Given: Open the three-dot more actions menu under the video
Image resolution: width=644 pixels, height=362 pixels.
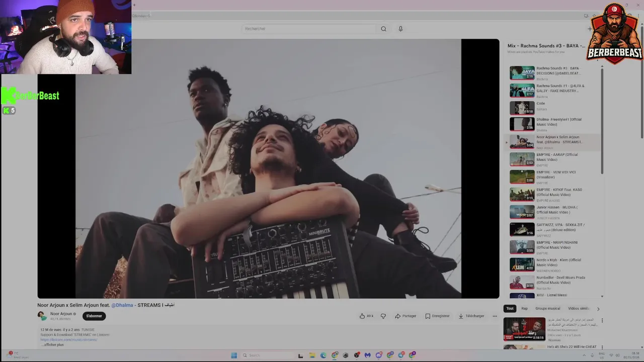Looking at the screenshot, I should click(x=495, y=316).
